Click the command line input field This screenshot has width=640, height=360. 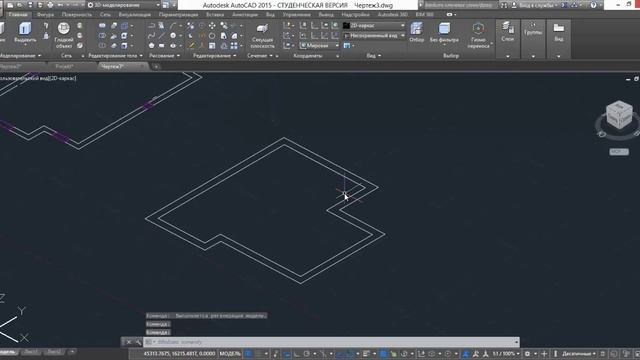(x=331, y=342)
